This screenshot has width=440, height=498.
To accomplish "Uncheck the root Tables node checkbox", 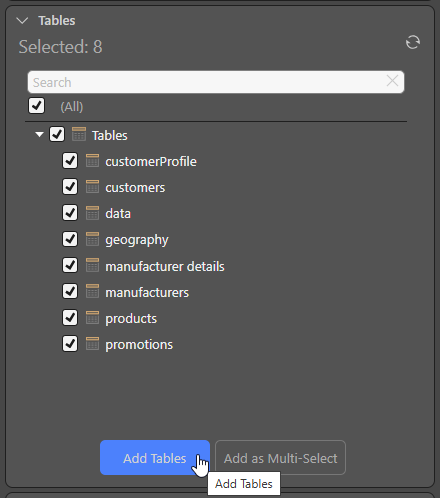I will (x=57, y=134).
